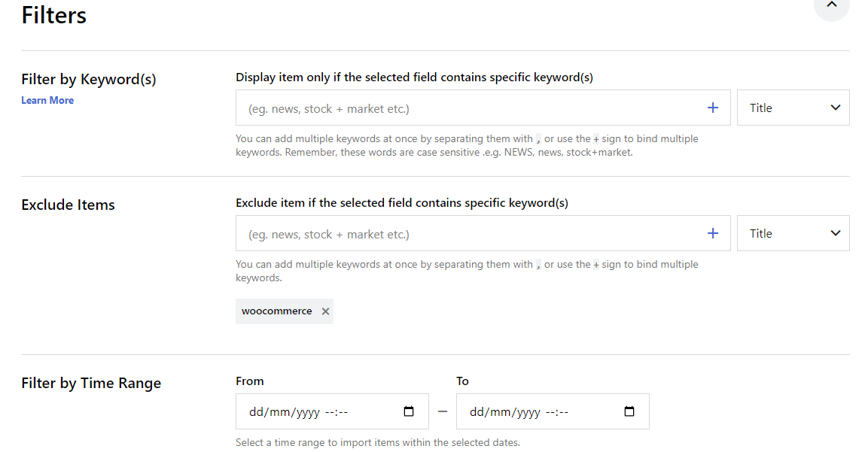The image size is (868, 452).
Task: Add a keyword using the plus icon
Action: coord(712,108)
